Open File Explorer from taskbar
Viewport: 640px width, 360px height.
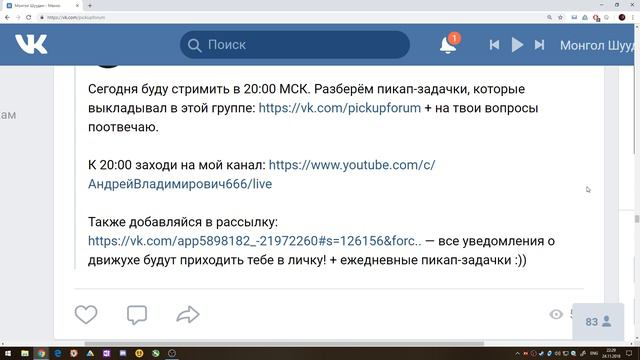point(25,353)
